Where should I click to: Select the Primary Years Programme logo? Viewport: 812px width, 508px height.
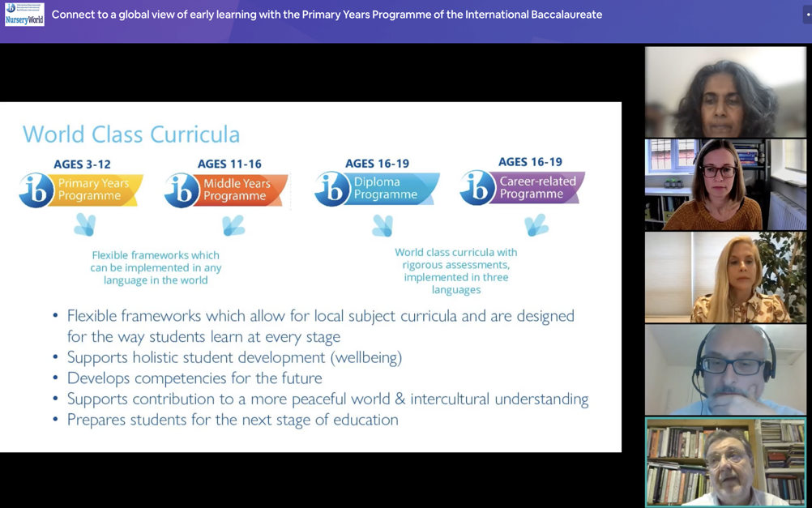coord(81,190)
